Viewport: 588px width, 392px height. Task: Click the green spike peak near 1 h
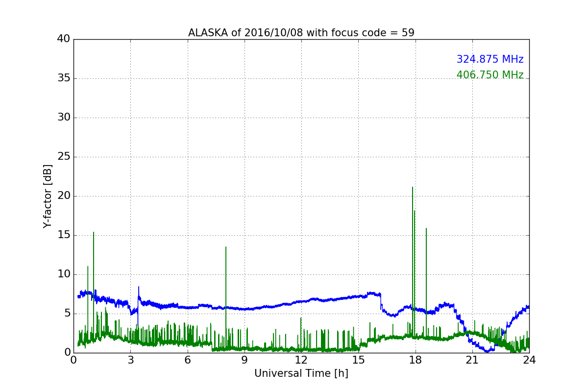(x=94, y=233)
